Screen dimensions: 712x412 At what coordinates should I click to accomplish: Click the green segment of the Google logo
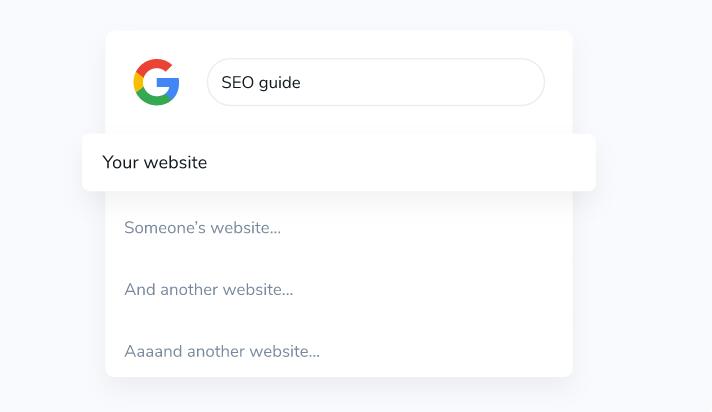coord(153,98)
